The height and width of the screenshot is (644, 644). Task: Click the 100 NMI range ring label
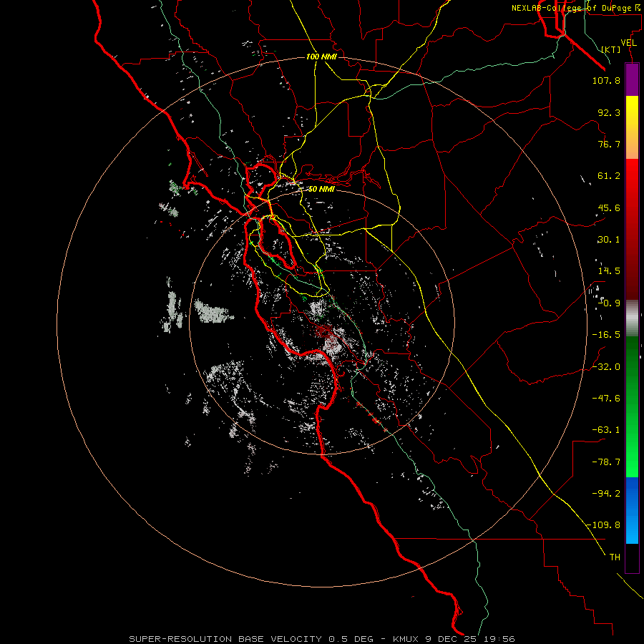(321, 57)
